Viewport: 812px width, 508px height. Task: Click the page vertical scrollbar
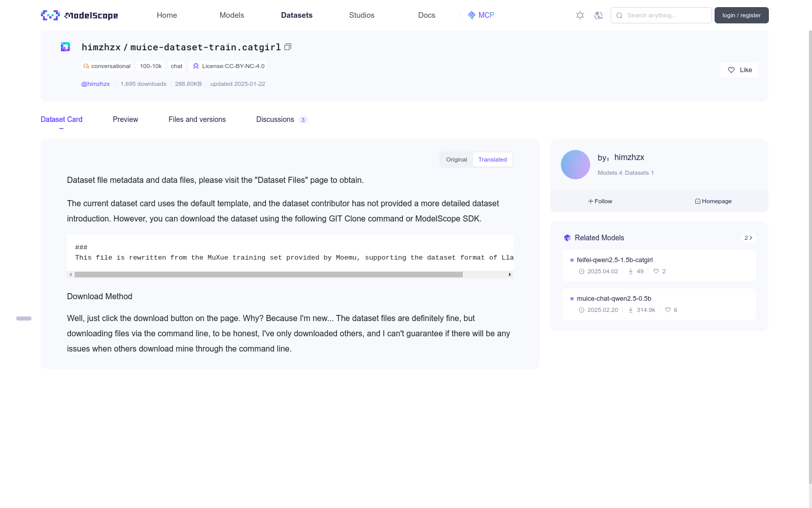[x=810, y=257]
